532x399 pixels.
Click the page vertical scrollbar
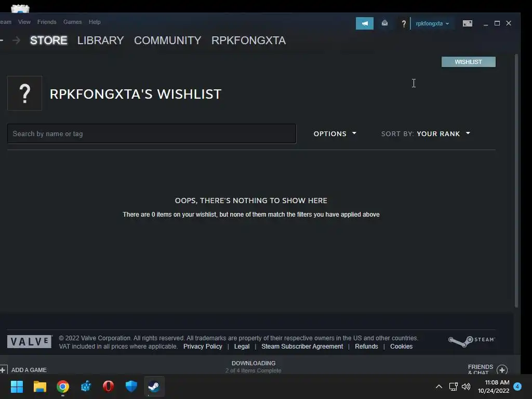pos(516,181)
